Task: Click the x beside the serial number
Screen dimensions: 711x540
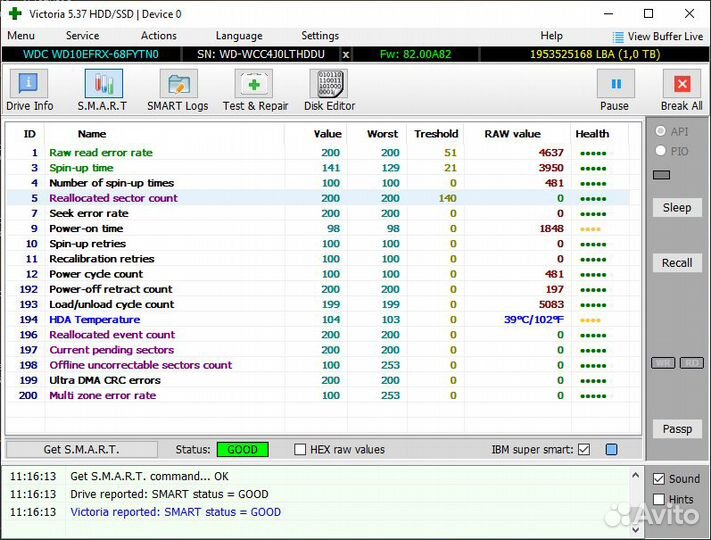Action: [x=346, y=54]
